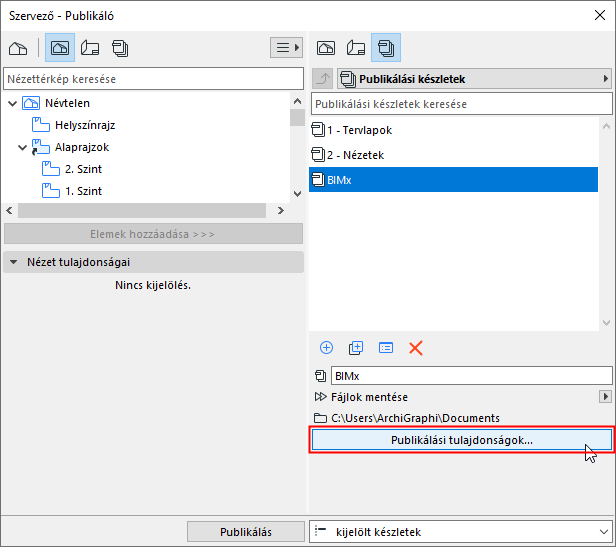Click rename publisher set icon
The width and height of the screenshot is (616, 547).
(386, 348)
